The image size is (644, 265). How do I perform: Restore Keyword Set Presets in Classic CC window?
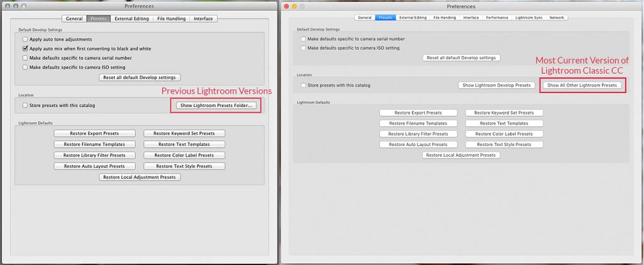pyautogui.click(x=504, y=113)
